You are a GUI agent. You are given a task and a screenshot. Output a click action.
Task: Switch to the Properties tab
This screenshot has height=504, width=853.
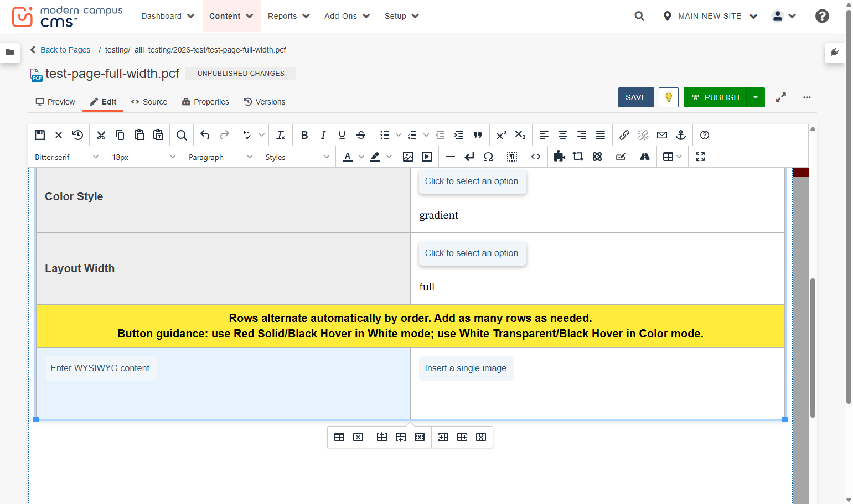[205, 102]
